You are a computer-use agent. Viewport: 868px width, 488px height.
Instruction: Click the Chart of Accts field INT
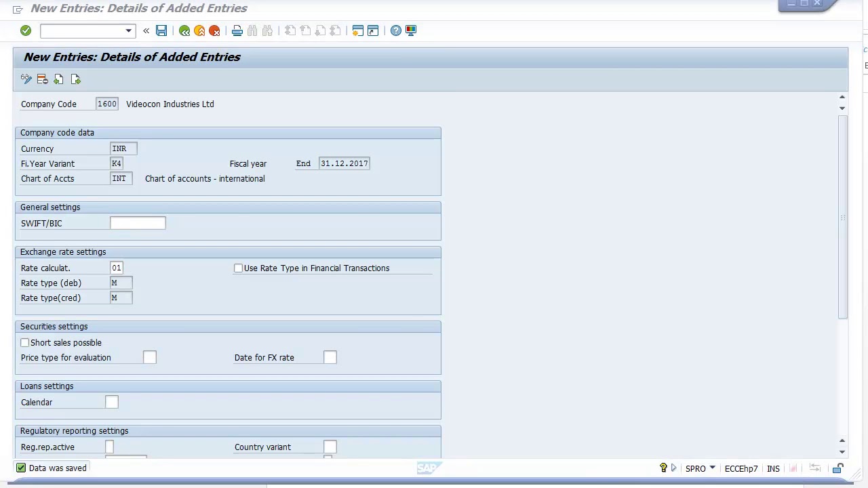(x=121, y=178)
